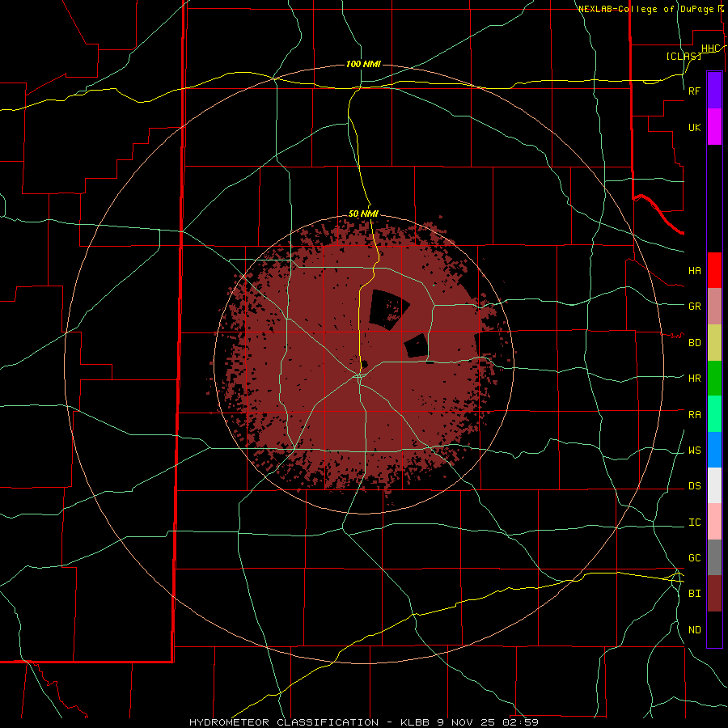The height and width of the screenshot is (728, 728).
Task: Click the '9 NOV 25 02:59' timestamp
Action: (x=488, y=722)
